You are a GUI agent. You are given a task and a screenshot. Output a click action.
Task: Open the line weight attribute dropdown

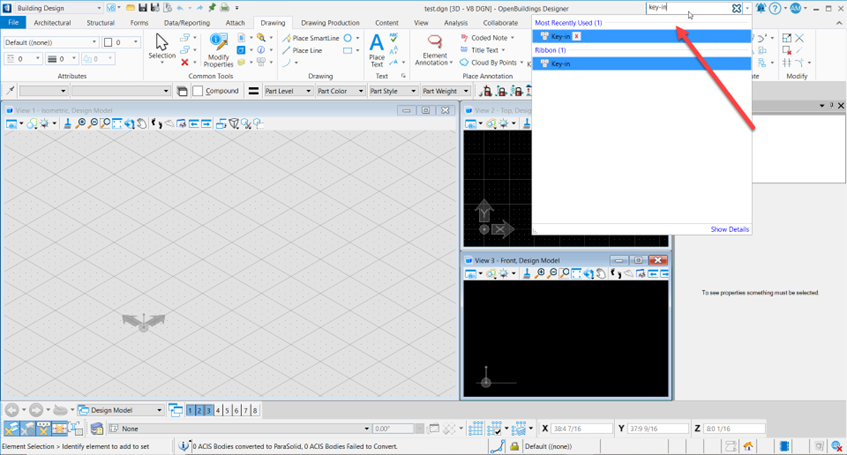[63, 58]
